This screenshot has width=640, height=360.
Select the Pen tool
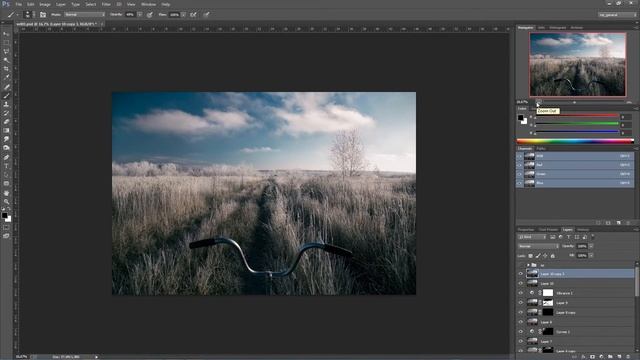coord(6,158)
